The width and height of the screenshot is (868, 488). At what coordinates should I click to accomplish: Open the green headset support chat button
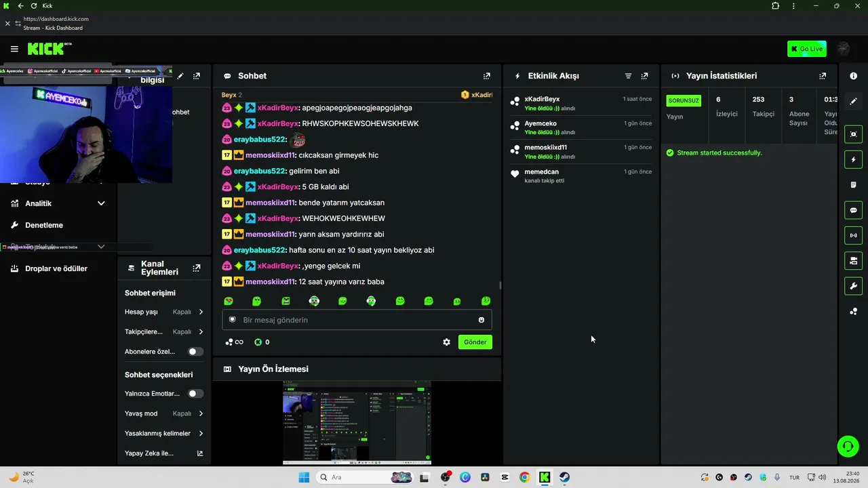848,446
